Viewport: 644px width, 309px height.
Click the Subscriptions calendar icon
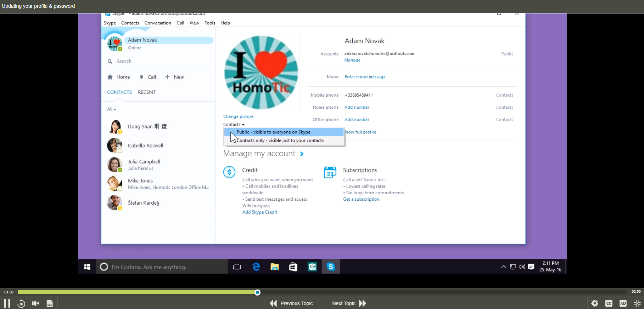(x=330, y=172)
